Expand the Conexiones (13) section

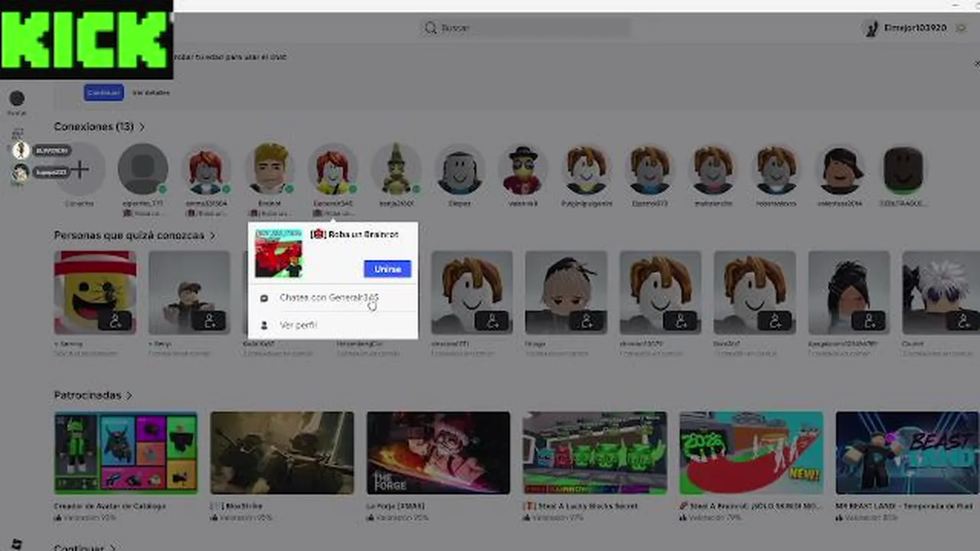click(100, 126)
